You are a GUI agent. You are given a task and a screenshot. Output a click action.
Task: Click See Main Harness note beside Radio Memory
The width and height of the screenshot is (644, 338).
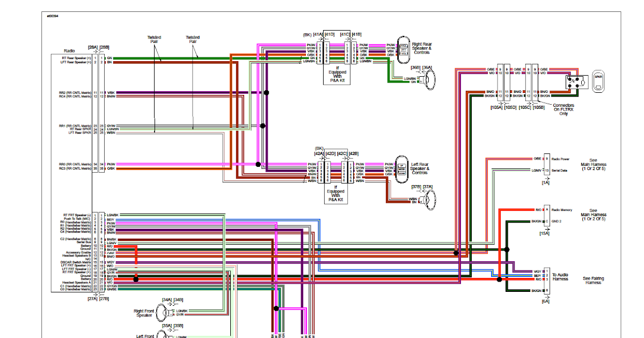coord(593,215)
